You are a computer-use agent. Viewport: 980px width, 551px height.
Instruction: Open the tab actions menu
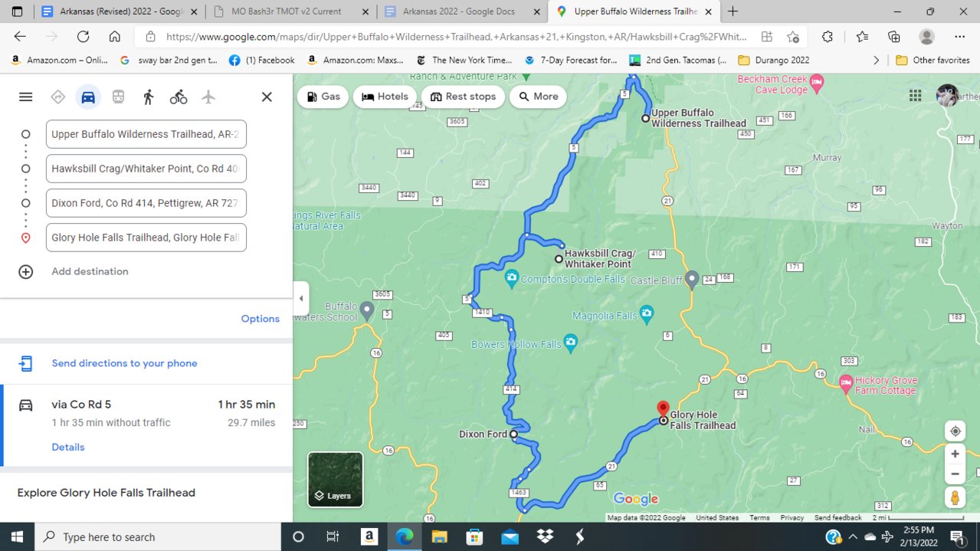[x=17, y=11]
